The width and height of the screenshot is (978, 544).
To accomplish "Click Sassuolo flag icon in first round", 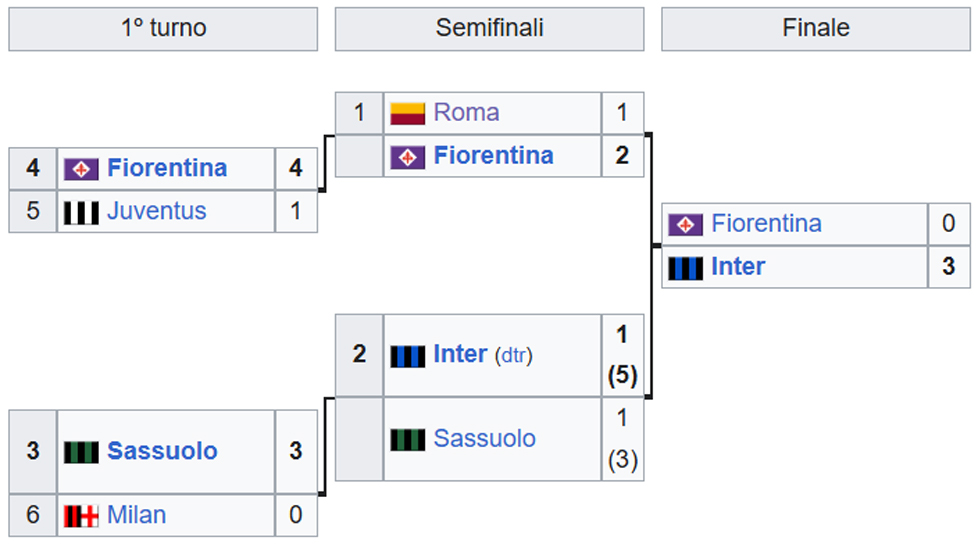I will coord(81,452).
